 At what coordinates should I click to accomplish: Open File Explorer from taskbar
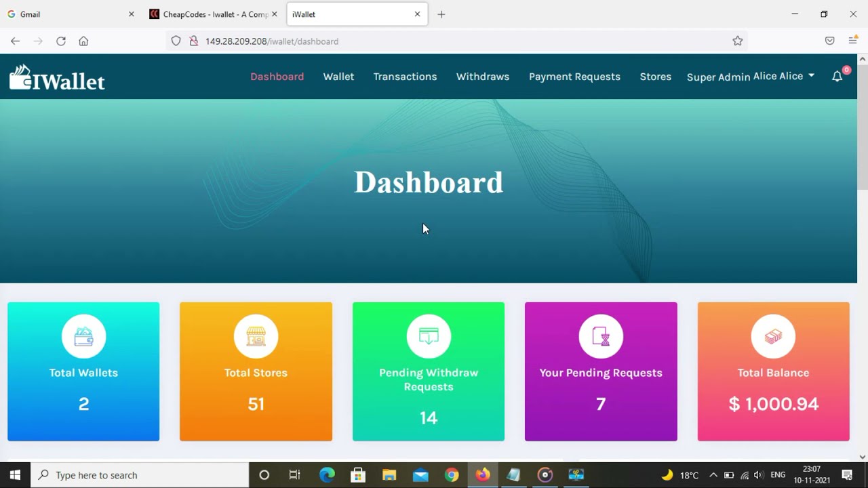tap(389, 475)
